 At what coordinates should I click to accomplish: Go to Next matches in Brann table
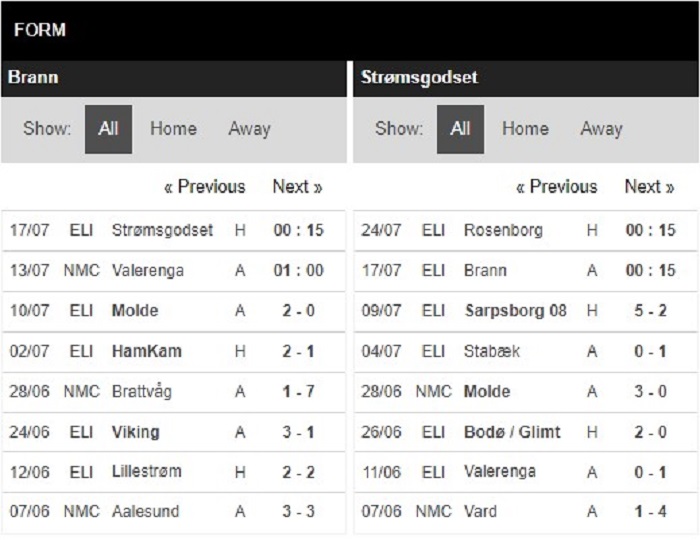(297, 187)
